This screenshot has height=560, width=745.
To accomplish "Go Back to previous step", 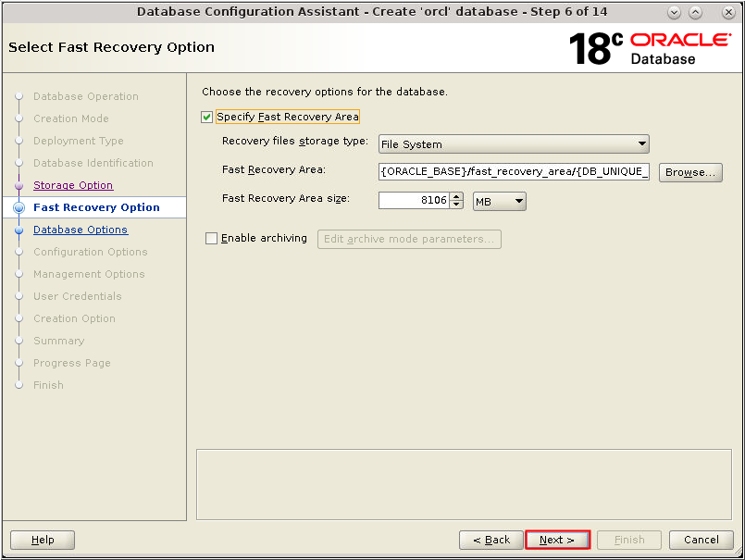I will click(491, 540).
